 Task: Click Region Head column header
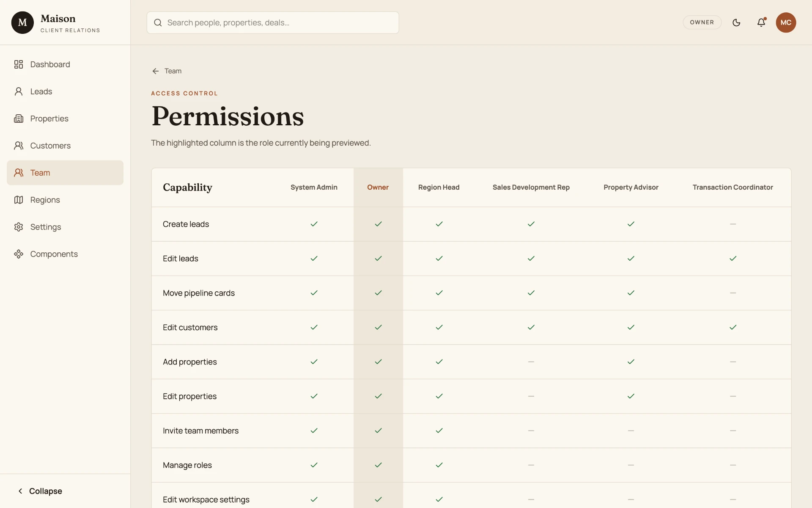[439, 187]
